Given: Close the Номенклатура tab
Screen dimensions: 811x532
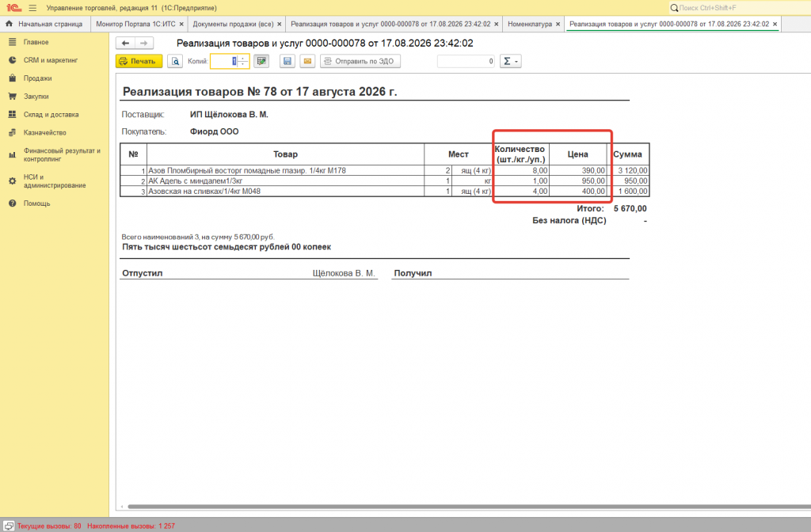Looking at the screenshot, I should click(x=558, y=24).
